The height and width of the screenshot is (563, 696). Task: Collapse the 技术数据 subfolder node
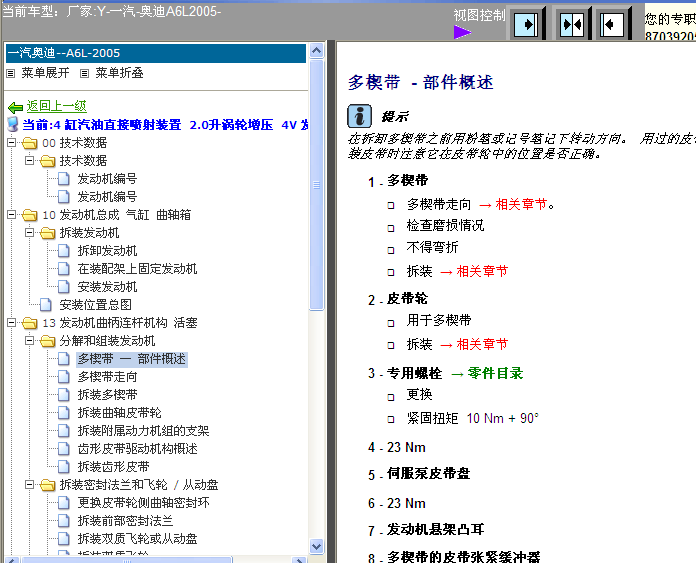point(29,160)
